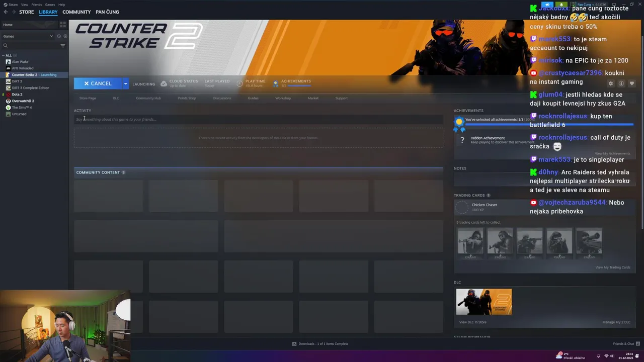Click the activity status input field

coord(259,119)
